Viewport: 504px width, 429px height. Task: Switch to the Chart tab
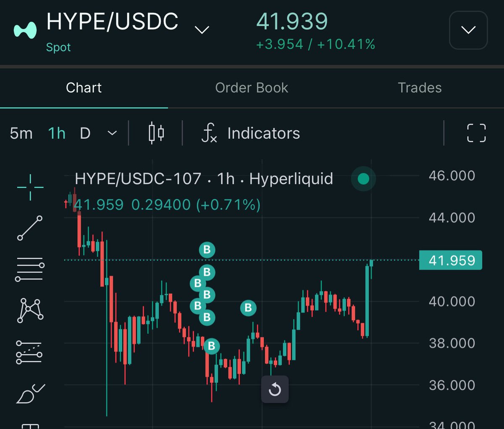click(84, 87)
